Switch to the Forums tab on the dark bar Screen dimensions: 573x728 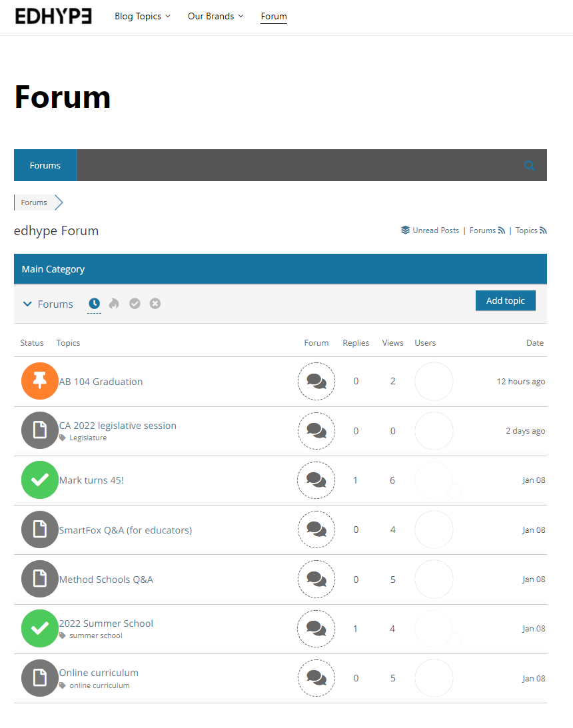(45, 165)
